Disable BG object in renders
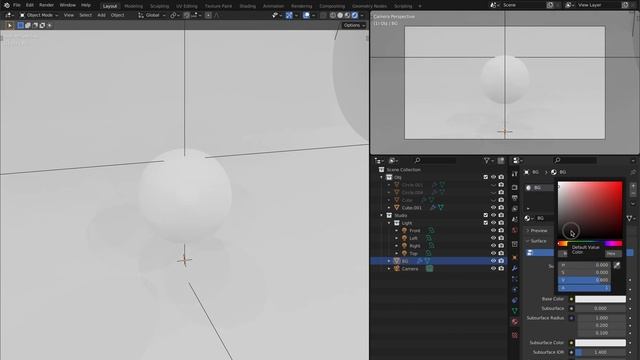The width and height of the screenshot is (640, 360). pos(501,261)
